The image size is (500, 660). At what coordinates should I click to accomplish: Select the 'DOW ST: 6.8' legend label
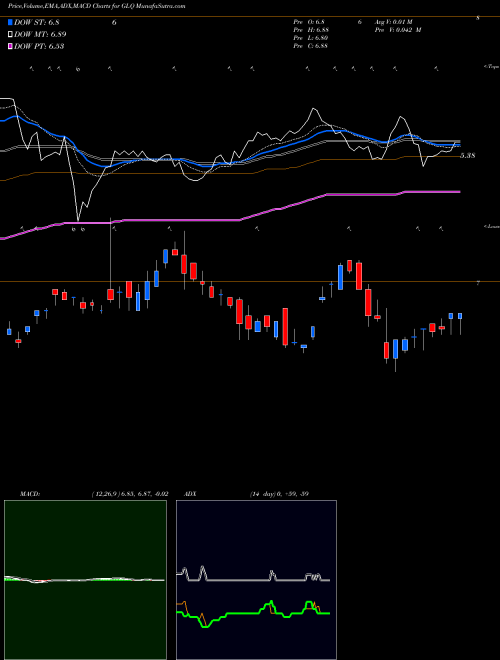coord(36,23)
